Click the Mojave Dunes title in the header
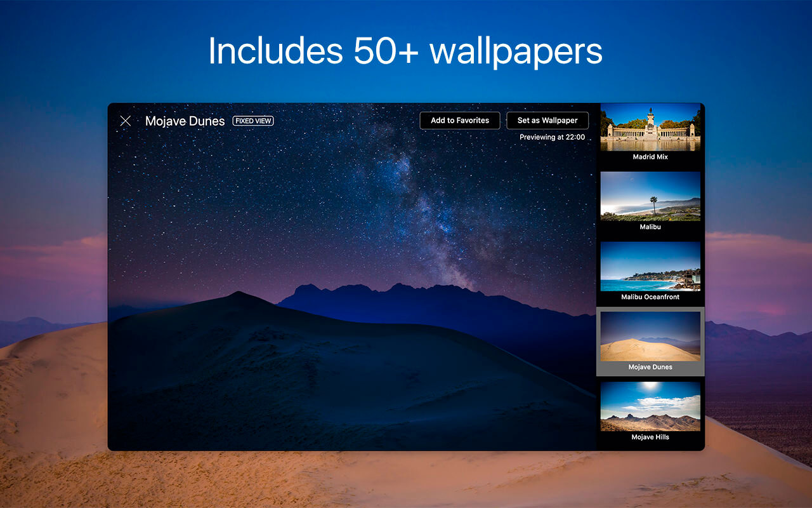 [185, 121]
